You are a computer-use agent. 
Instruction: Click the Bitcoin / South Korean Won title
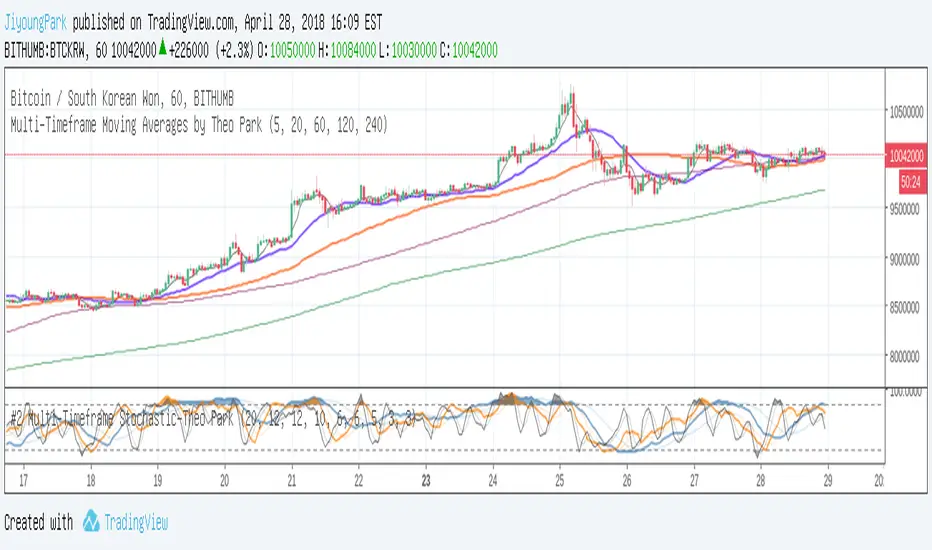click(122, 98)
